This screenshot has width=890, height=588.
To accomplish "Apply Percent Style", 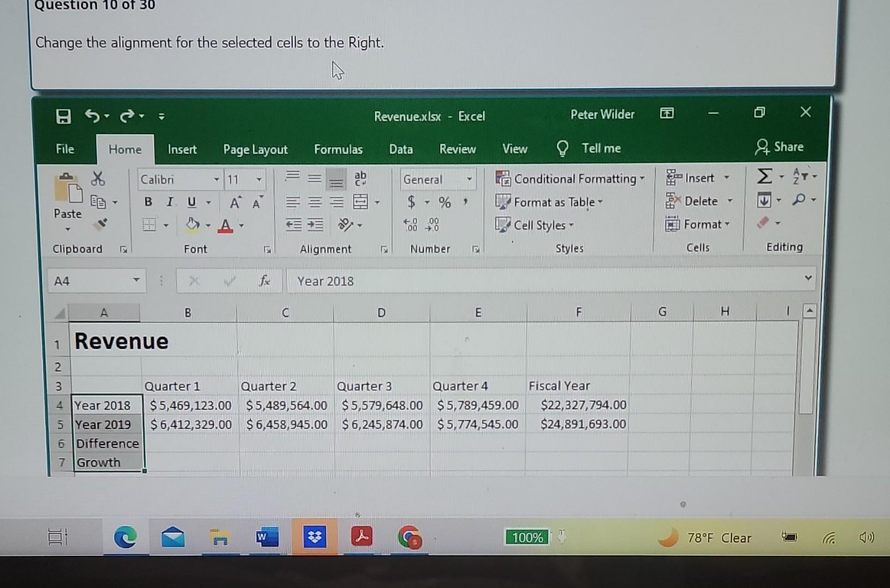I will point(445,203).
